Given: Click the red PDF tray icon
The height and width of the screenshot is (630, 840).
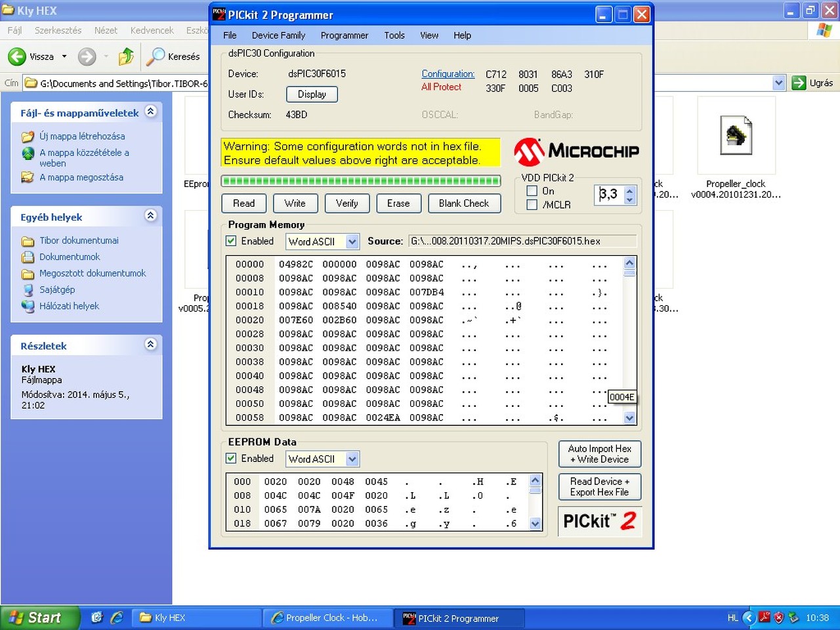Looking at the screenshot, I should point(765,618).
